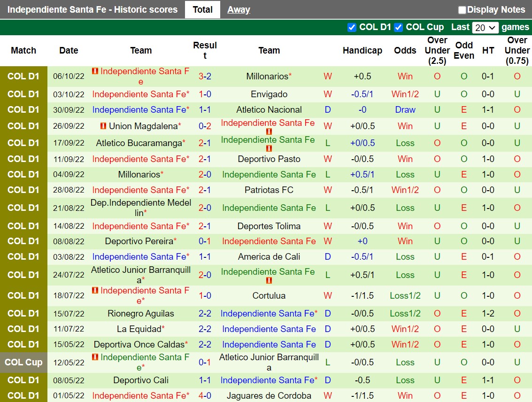The height and width of the screenshot is (402, 532).
Task: Click the HT column header
Action: (488, 50)
